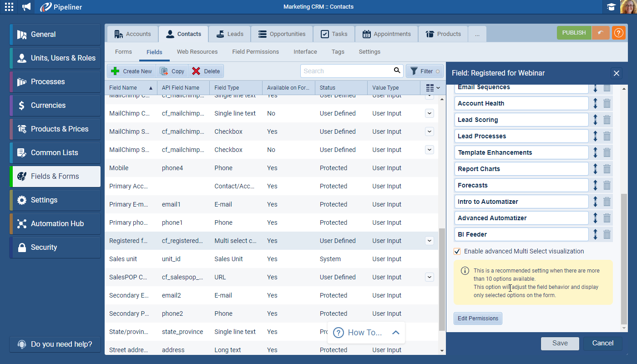Click reorder arrows for Forecasts option
This screenshot has height=364, width=637.
pos(595,185)
